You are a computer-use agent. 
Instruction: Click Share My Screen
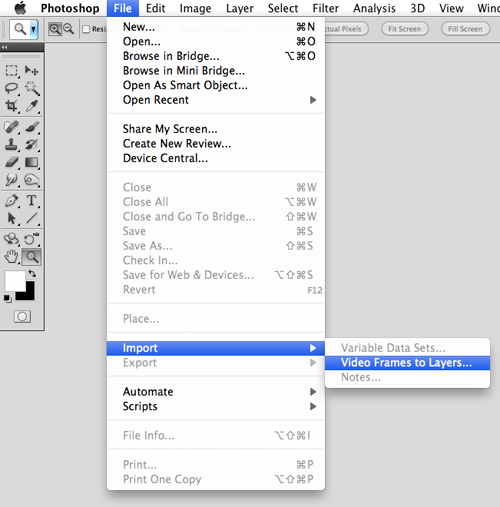pyautogui.click(x=216, y=129)
